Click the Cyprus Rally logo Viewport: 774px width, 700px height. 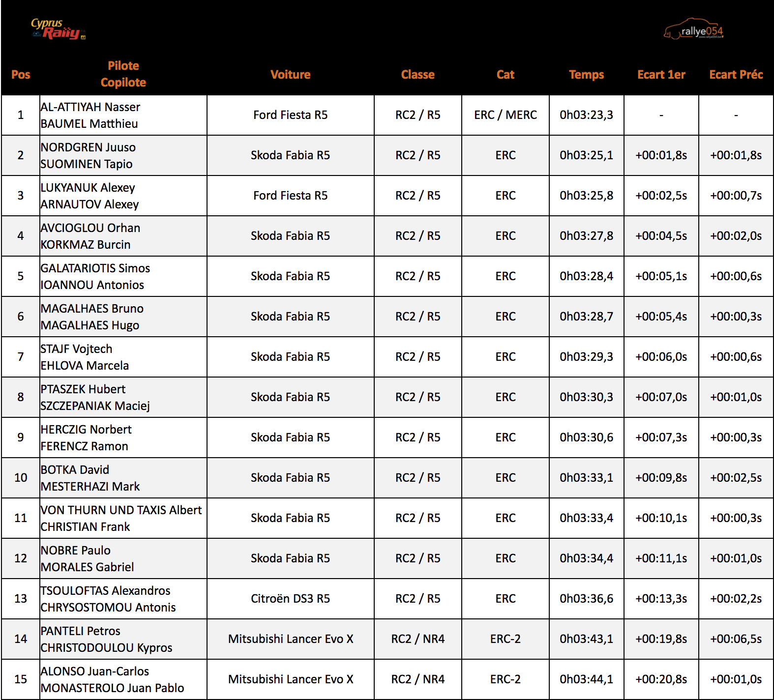[58, 29]
